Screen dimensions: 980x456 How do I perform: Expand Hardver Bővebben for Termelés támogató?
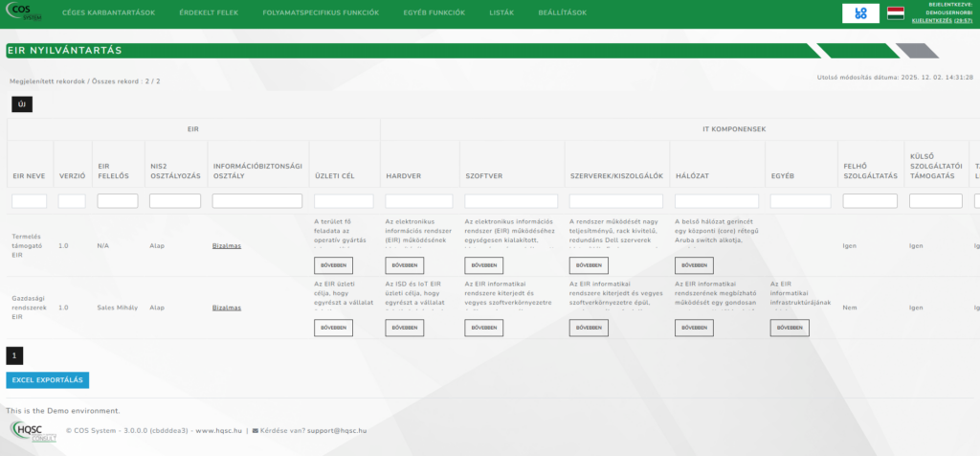405,265
